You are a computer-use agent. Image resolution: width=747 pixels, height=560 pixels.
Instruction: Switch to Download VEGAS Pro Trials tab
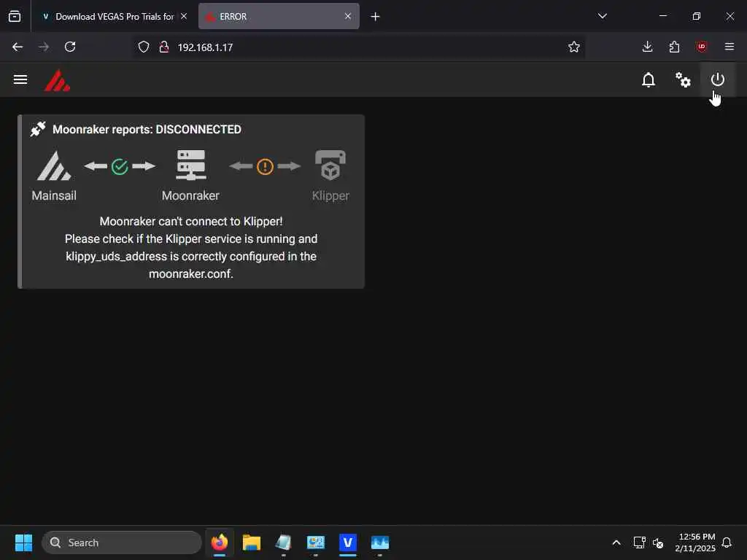pyautogui.click(x=115, y=17)
